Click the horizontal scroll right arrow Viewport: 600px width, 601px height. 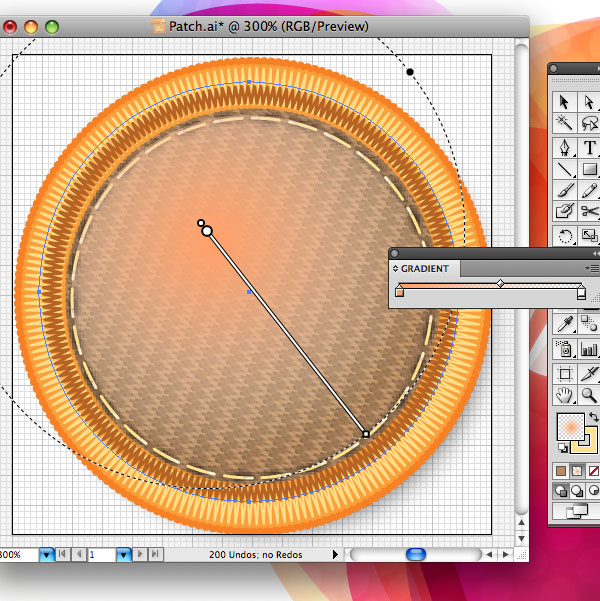(x=506, y=554)
